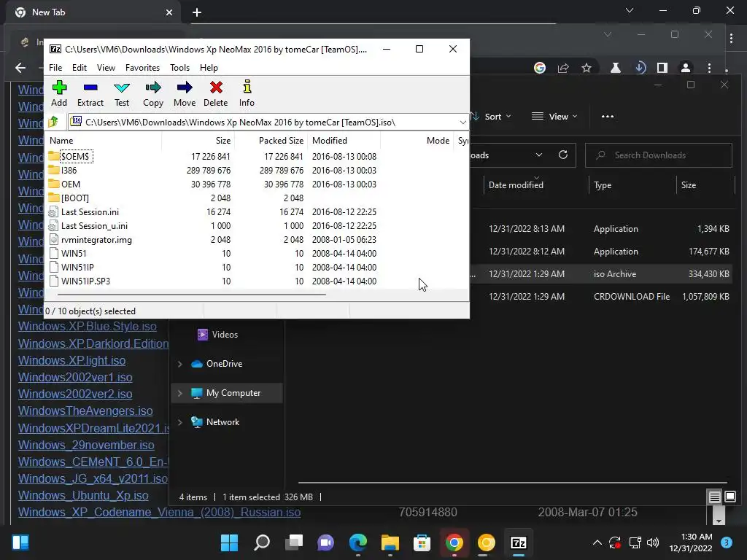The image size is (747, 560).
Task: Open the Favorites menu
Action: [x=142, y=68]
